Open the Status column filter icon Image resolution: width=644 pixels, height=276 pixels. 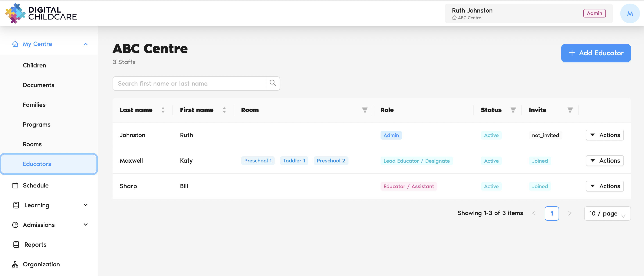tap(513, 110)
